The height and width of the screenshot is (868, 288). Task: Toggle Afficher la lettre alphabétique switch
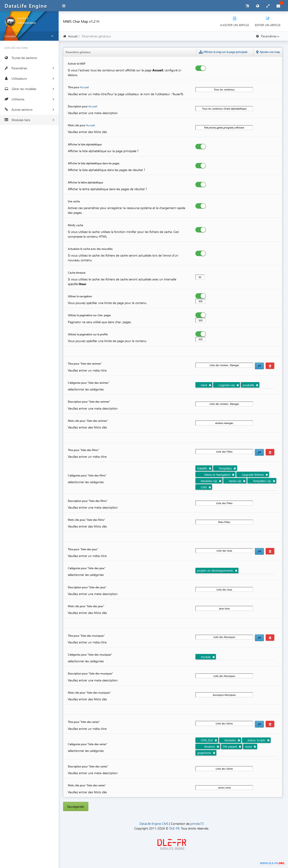[201, 185]
